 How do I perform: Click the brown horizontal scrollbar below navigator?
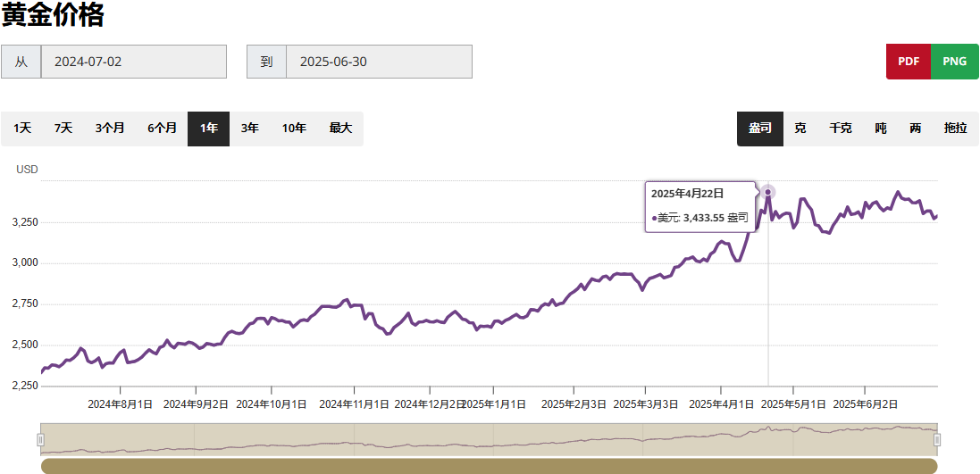click(x=489, y=466)
